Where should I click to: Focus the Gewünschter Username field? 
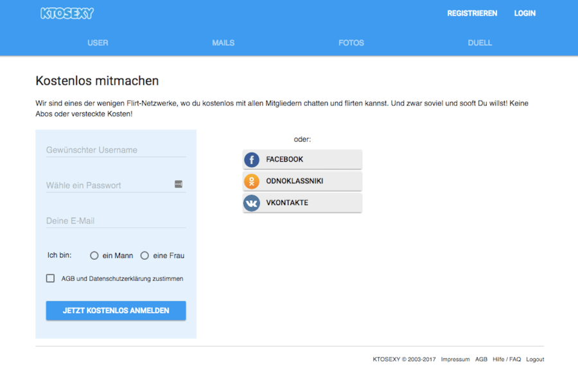[116, 150]
